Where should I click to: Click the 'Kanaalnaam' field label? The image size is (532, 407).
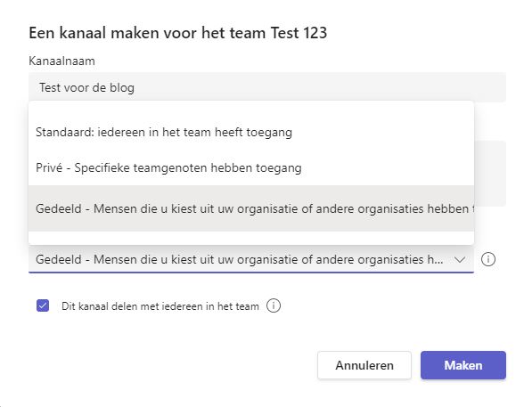tap(61, 61)
